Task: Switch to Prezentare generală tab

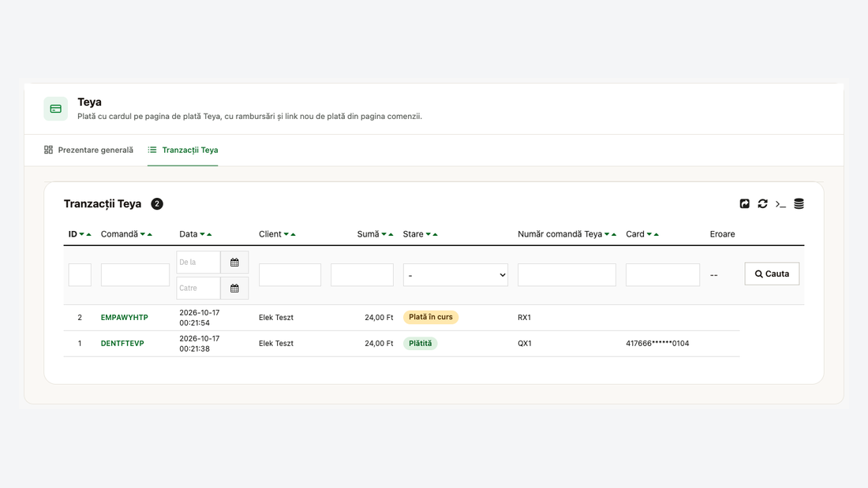Action: pos(88,150)
